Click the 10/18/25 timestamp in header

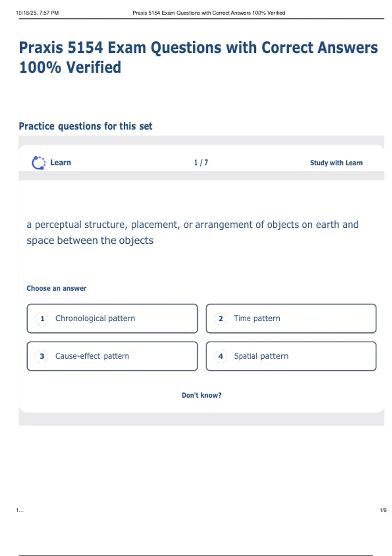point(37,13)
